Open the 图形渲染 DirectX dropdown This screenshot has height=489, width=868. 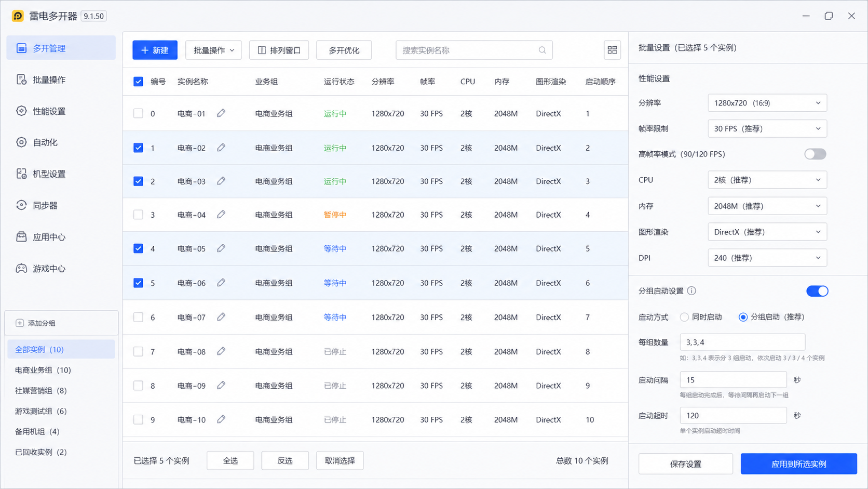767,232
